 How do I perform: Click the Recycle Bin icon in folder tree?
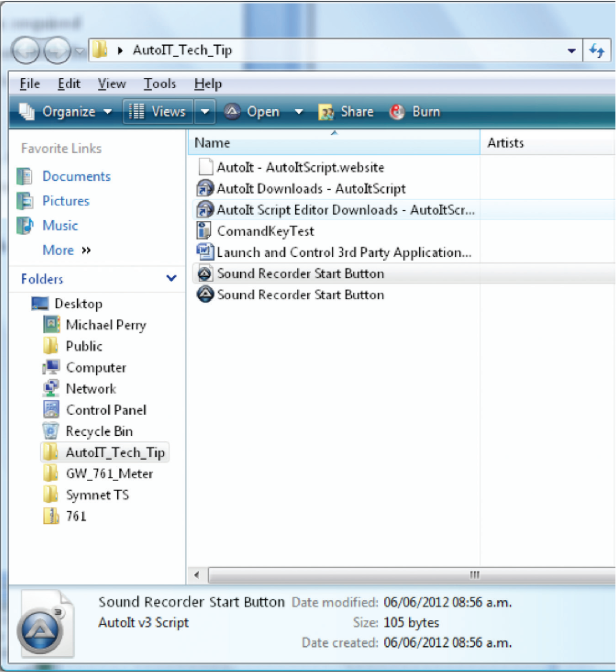coord(51,431)
